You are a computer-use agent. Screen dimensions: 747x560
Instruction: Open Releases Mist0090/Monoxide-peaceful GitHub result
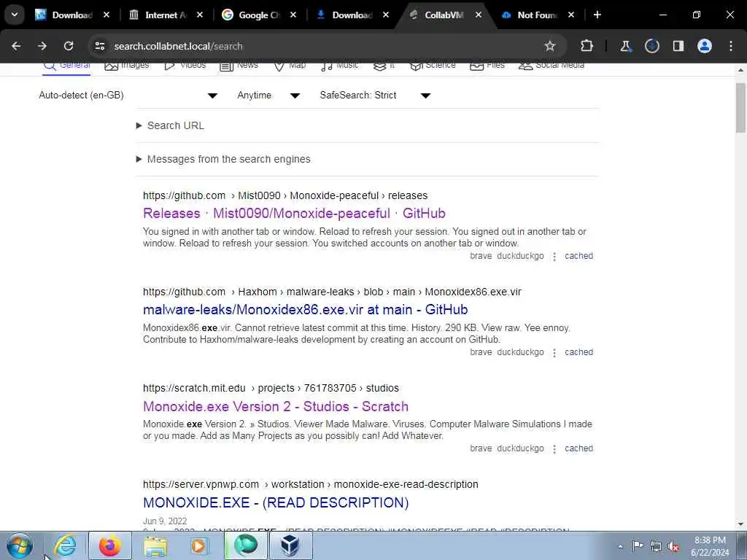tap(294, 214)
